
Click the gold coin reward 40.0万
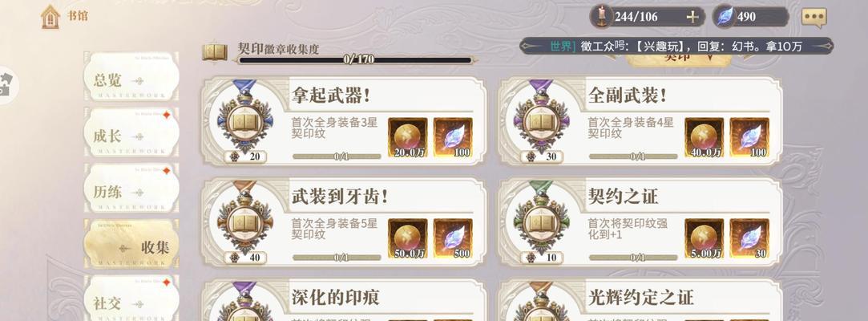point(704,137)
